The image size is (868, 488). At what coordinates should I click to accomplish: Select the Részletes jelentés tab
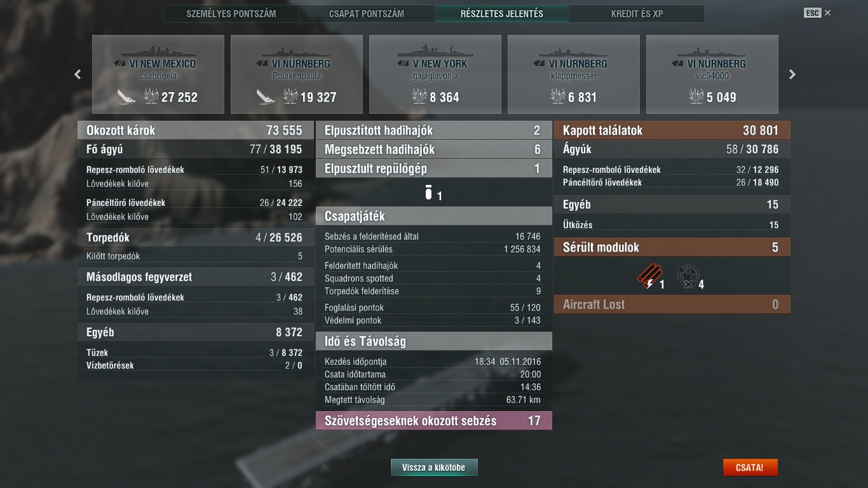[502, 13]
